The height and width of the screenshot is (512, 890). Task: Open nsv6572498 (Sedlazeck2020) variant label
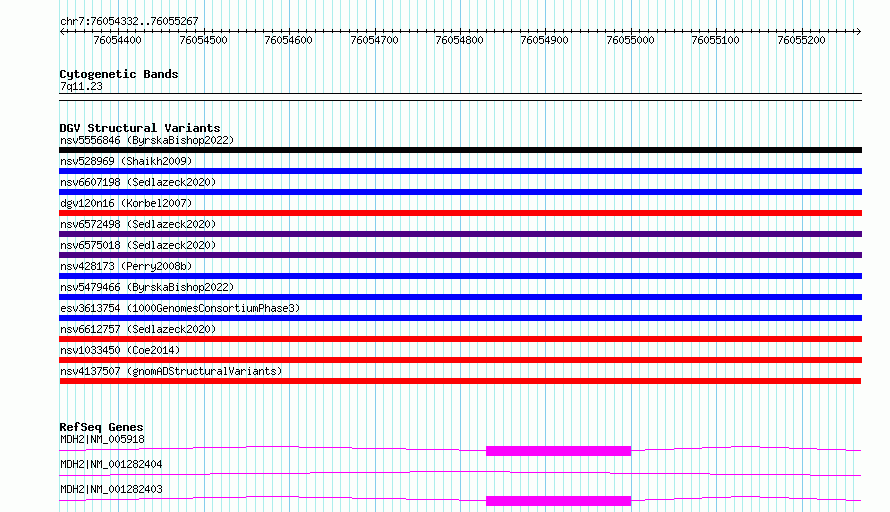(138, 224)
